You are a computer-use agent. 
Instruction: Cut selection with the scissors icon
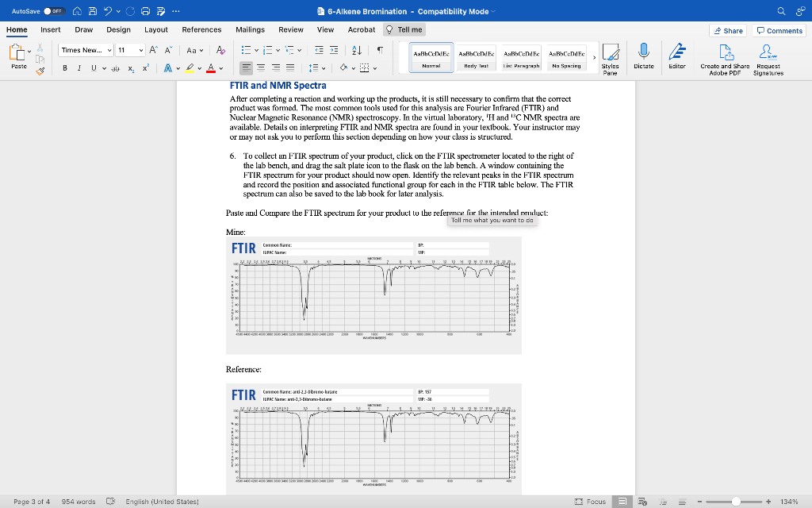click(40, 48)
